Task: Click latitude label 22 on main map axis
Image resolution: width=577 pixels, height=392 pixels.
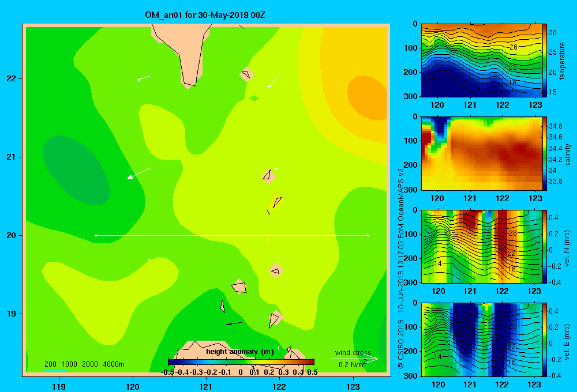Action: tap(12, 79)
